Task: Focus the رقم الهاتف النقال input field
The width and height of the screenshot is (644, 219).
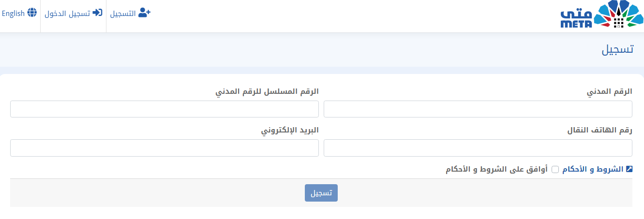Action: point(478,148)
